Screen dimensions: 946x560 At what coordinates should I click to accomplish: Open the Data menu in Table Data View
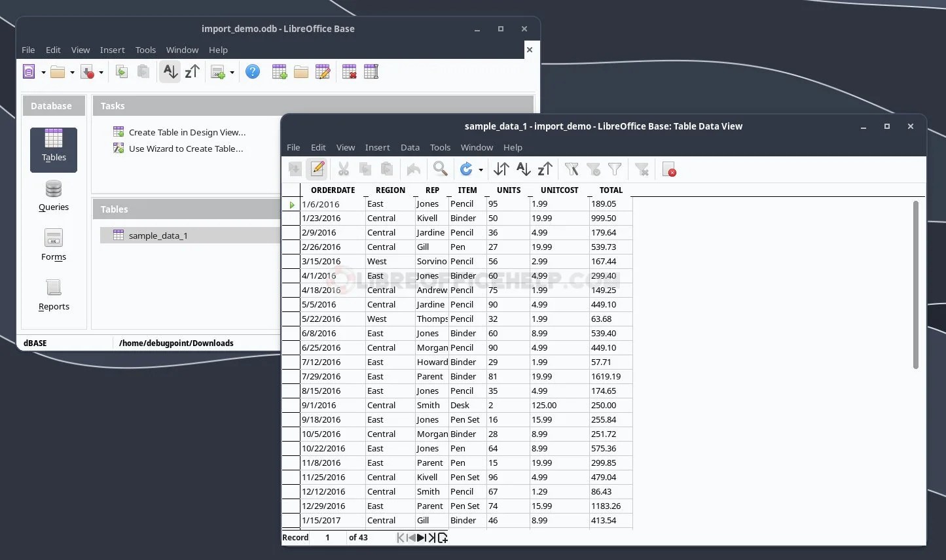[x=410, y=147]
